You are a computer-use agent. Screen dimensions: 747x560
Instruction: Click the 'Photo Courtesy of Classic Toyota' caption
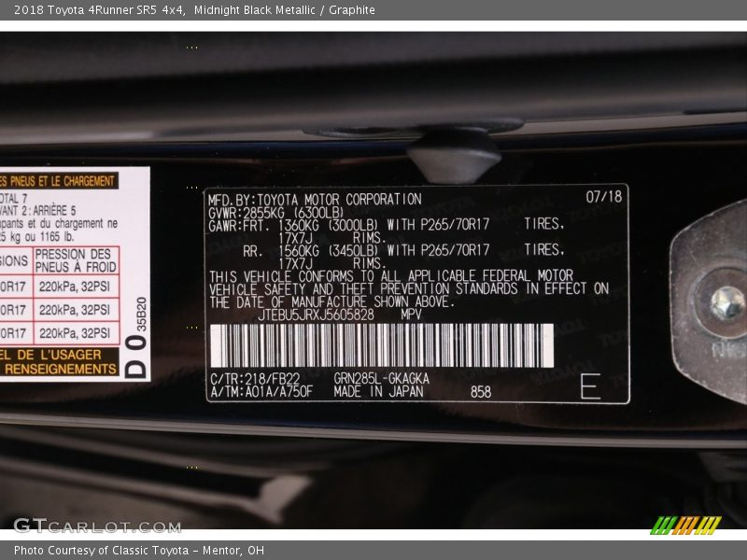[x=139, y=550]
